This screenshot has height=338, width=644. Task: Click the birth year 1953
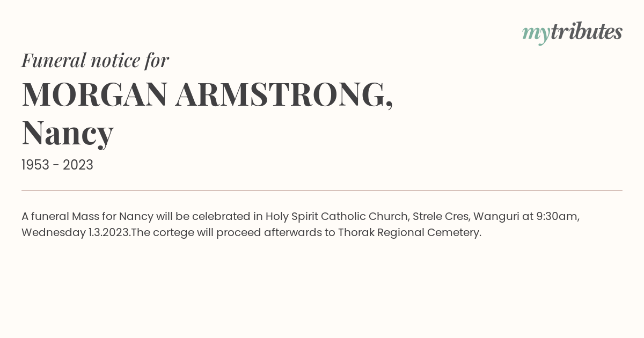[x=36, y=165]
